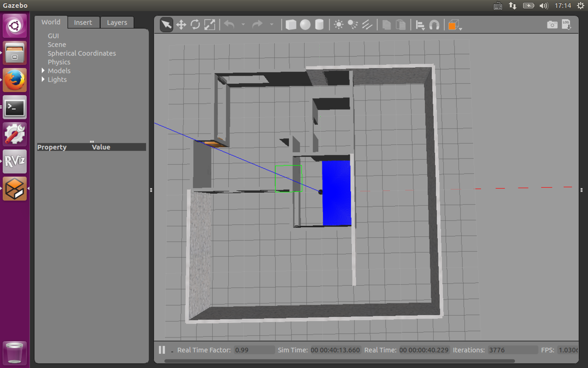Take a screenshot with the camera icon
588x368 pixels.
click(x=552, y=25)
